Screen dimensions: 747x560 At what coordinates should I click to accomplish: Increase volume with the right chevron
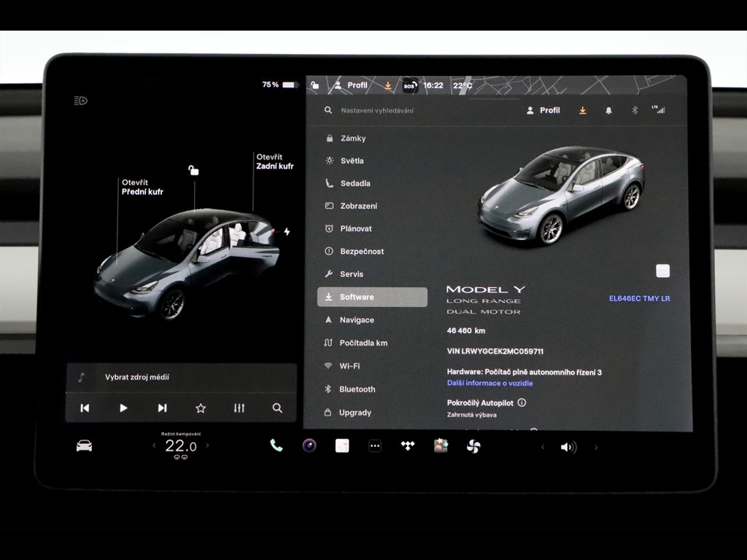click(x=596, y=447)
